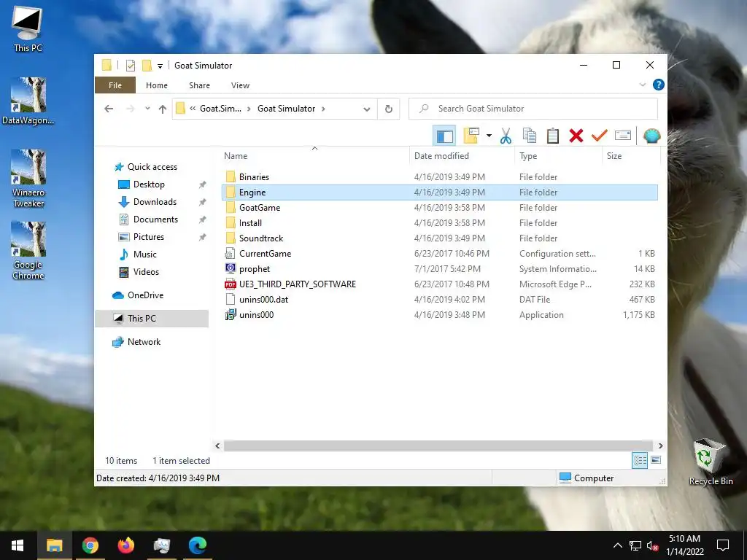The width and height of the screenshot is (747, 560).
Task: Click the Rename toolbar icon
Action: click(x=623, y=136)
